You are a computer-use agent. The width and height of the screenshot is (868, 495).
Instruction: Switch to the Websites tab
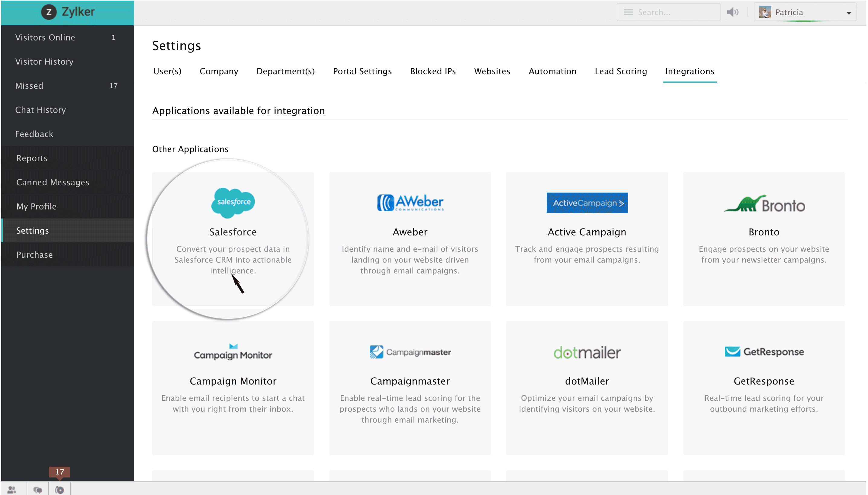click(492, 72)
